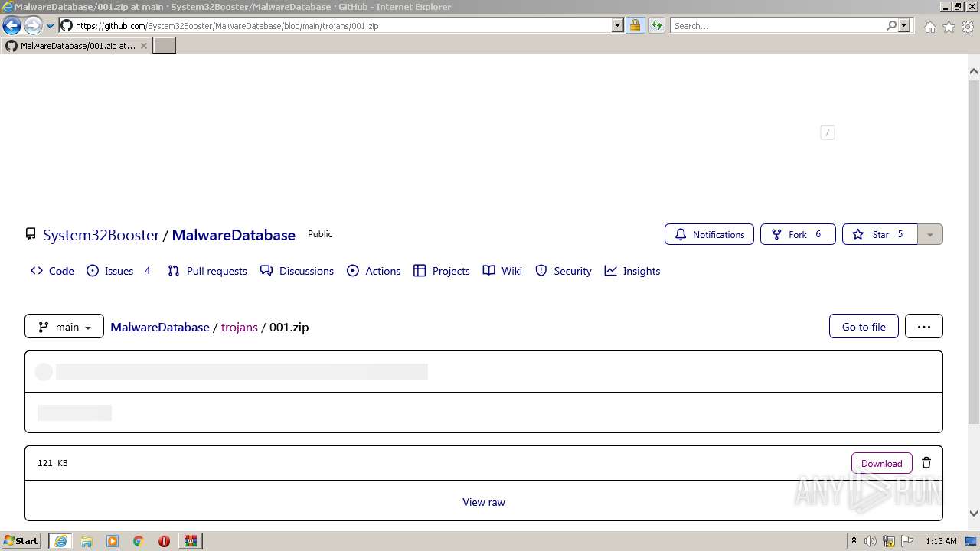Open media player taskbar icon
980x551 pixels.
click(x=113, y=541)
